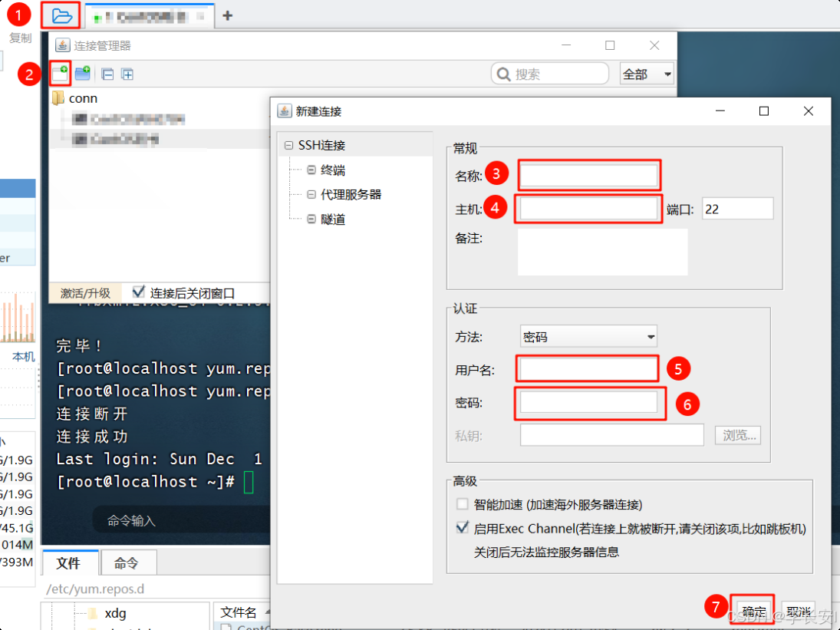Select the conn folder in the connection tree
840x630 pixels.
point(81,98)
